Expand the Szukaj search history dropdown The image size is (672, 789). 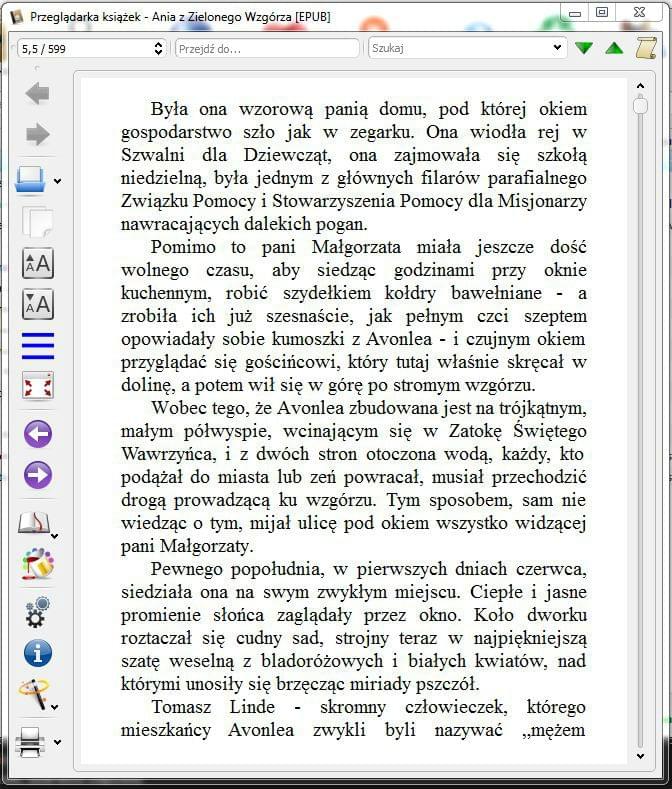click(x=557, y=48)
